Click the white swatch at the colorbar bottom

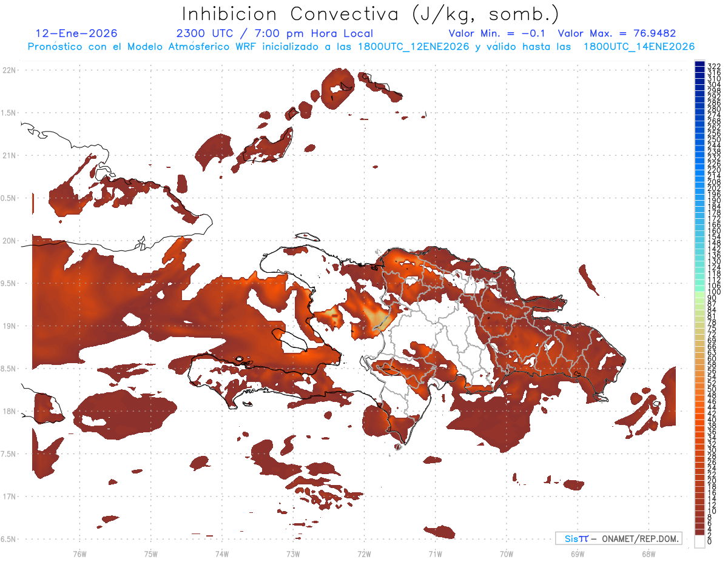(699, 540)
